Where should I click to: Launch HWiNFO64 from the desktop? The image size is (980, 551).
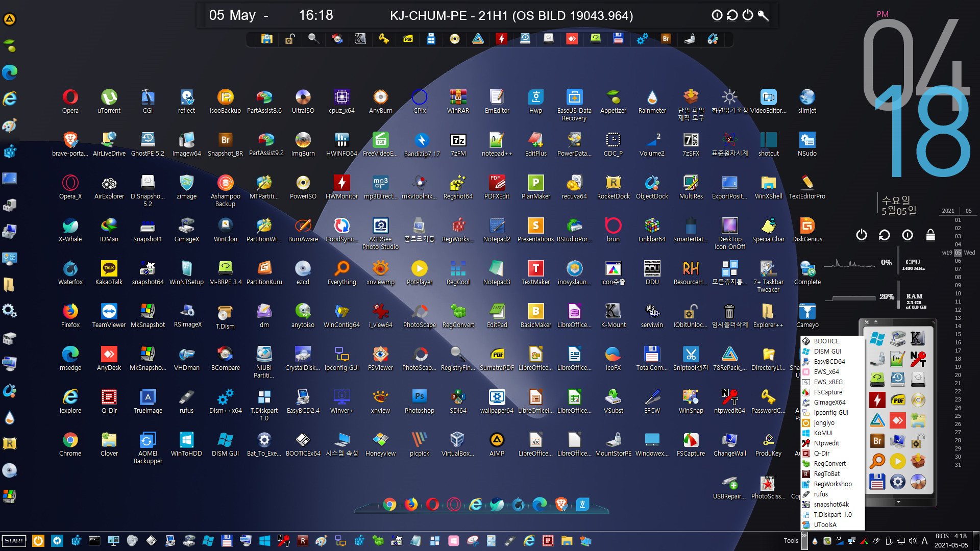(341, 144)
